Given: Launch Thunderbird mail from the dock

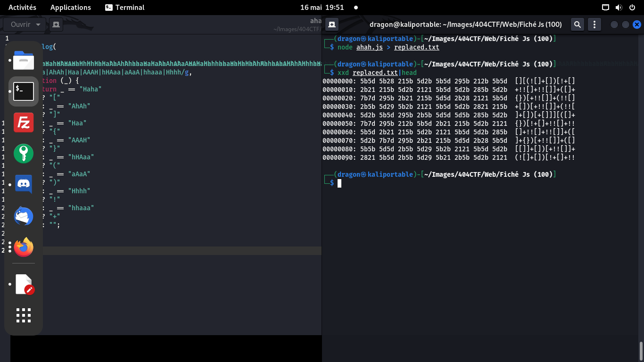Looking at the screenshot, I should (24, 215).
